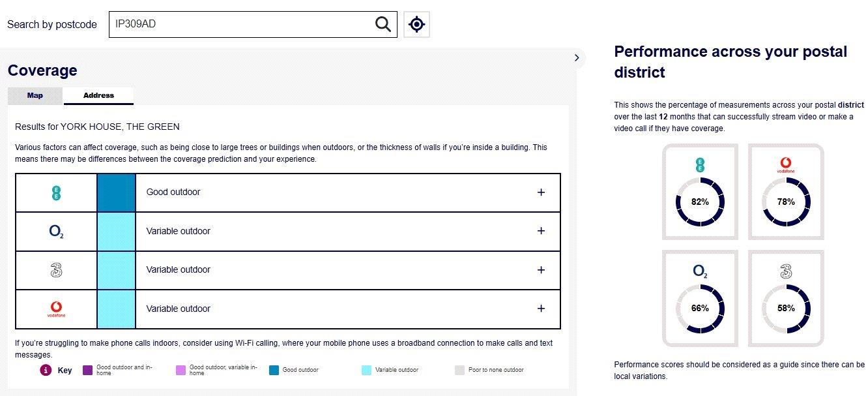Switch to the Map tab
Viewport: 868px width, 396px height.
[x=35, y=95]
